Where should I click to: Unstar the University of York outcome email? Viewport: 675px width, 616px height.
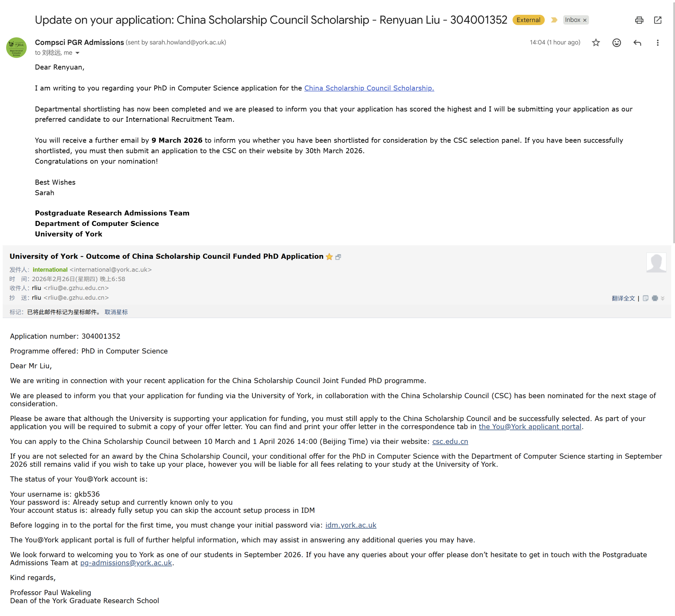(x=329, y=257)
